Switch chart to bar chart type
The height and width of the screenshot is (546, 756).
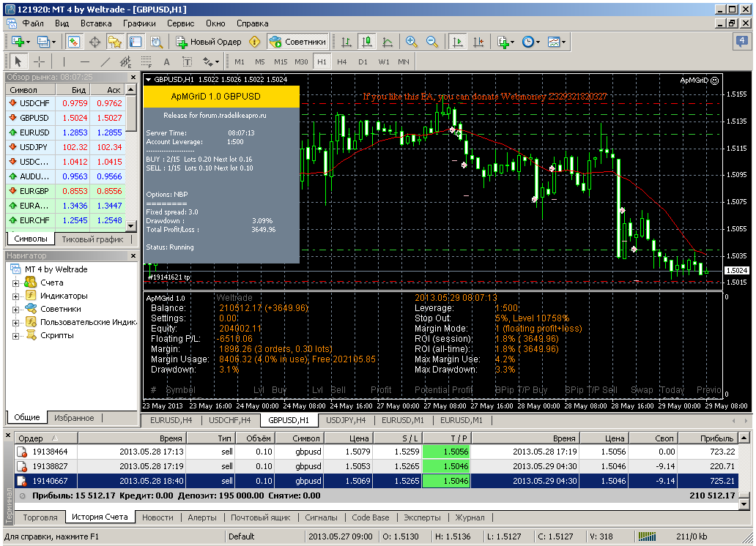tap(346, 42)
